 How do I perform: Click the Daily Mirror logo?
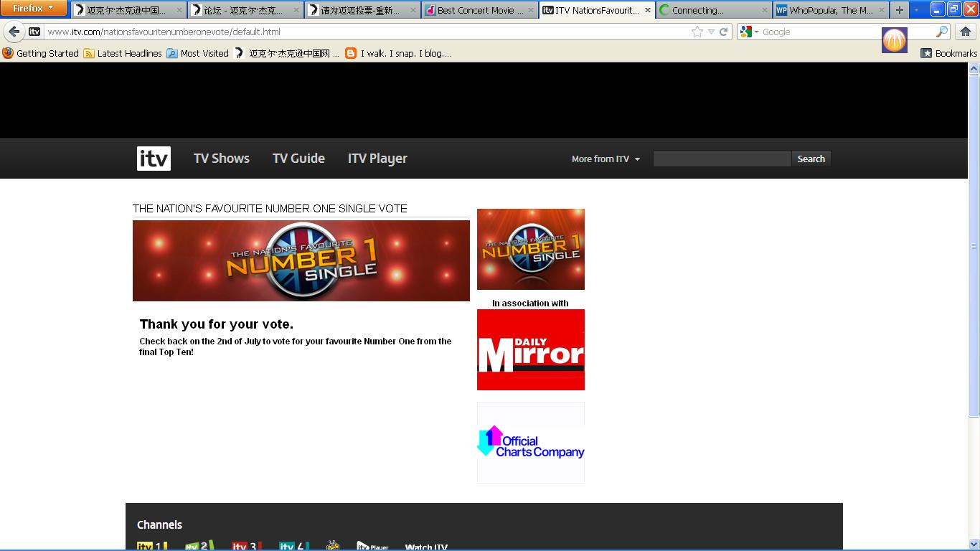click(530, 350)
